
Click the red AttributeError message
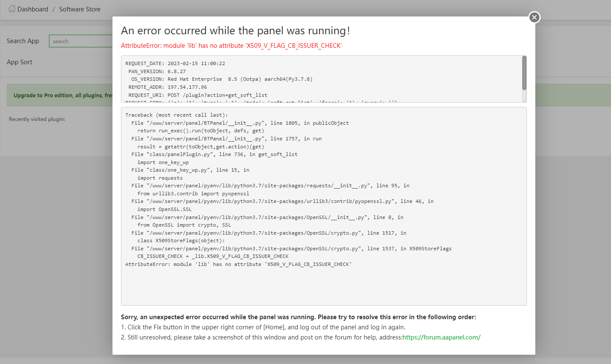tap(231, 46)
